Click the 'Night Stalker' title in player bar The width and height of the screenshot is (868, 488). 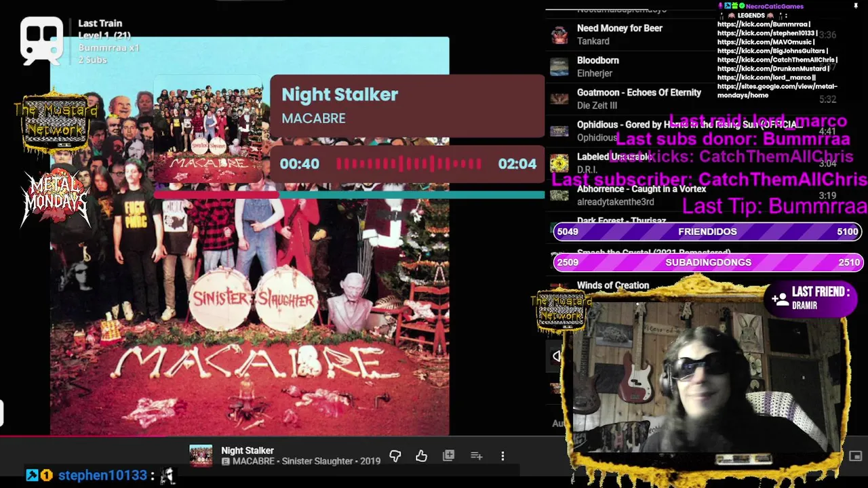(x=248, y=451)
